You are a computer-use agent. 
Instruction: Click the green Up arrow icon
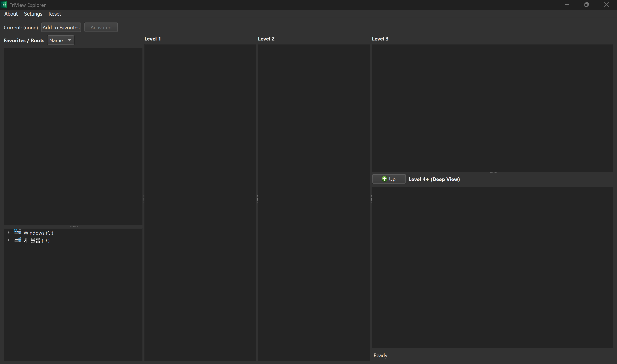point(384,179)
